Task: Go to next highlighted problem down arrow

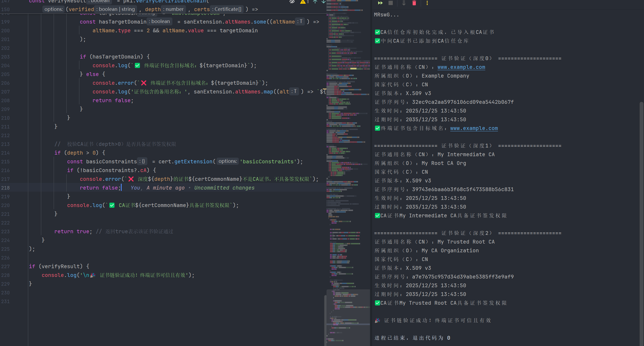Action: click(x=324, y=2)
